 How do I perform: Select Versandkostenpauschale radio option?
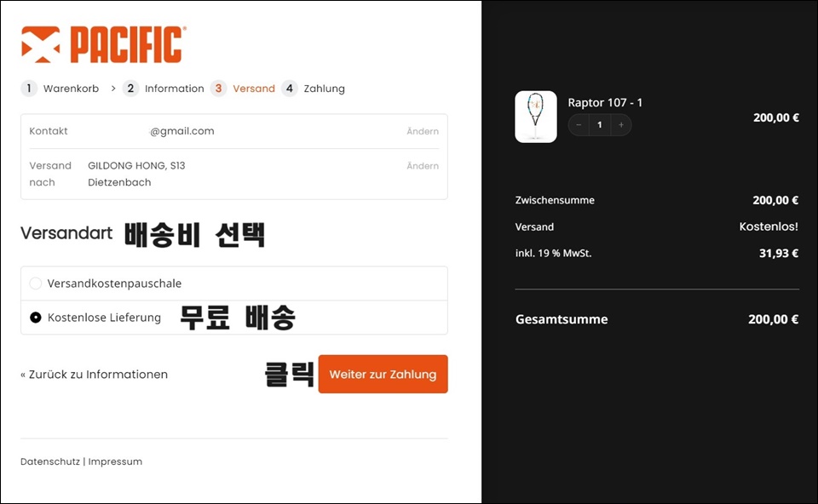click(x=36, y=283)
